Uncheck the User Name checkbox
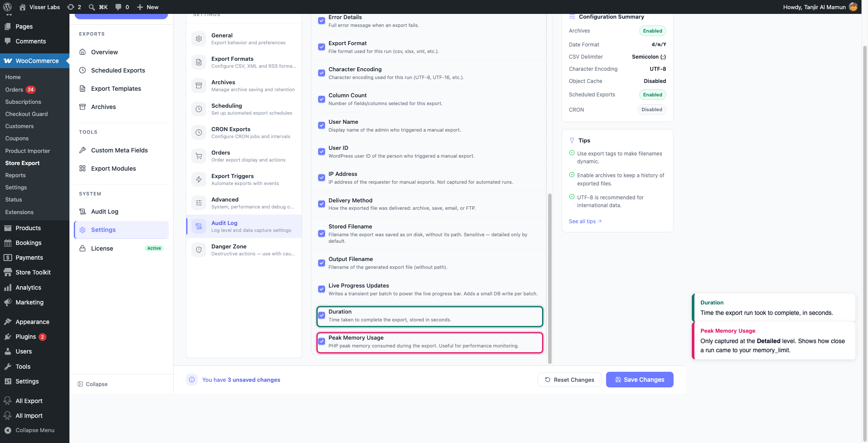The width and height of the screenshot is (868, 443). (322, 126)
